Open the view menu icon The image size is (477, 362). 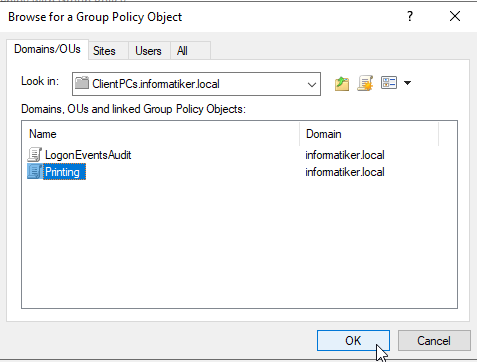(x=389, y=83)
